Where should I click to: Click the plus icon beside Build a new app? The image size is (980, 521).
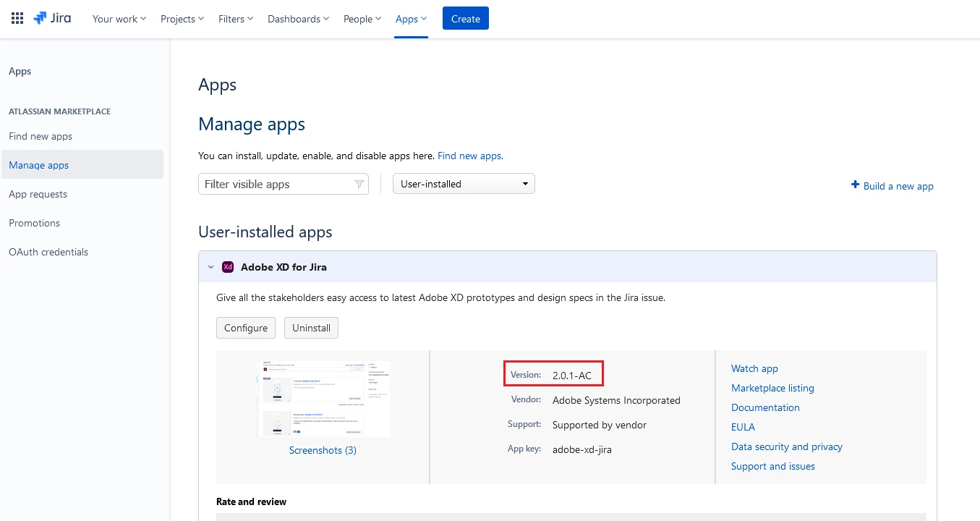click(x=855, y=185)
